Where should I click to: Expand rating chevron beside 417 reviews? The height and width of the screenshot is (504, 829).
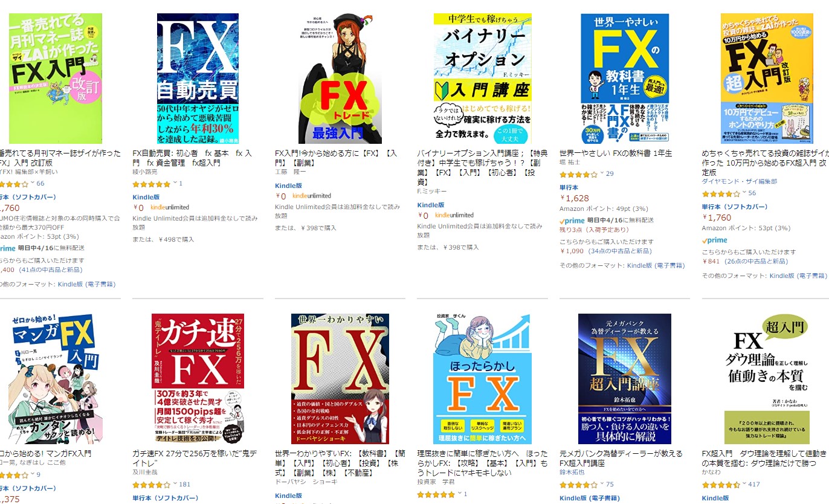[744, 483]
